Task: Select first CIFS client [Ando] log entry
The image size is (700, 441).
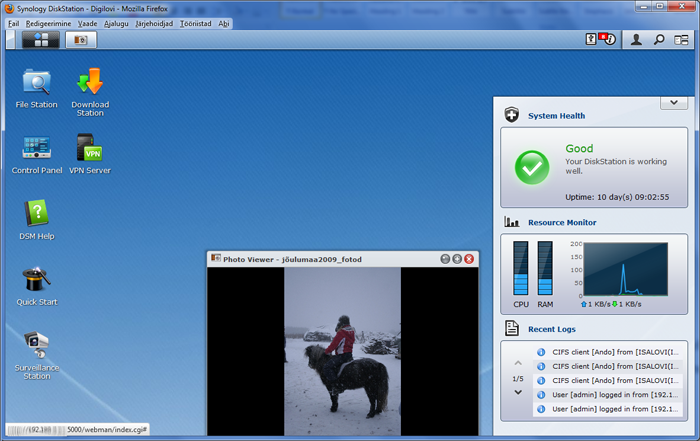Action: 608,352
